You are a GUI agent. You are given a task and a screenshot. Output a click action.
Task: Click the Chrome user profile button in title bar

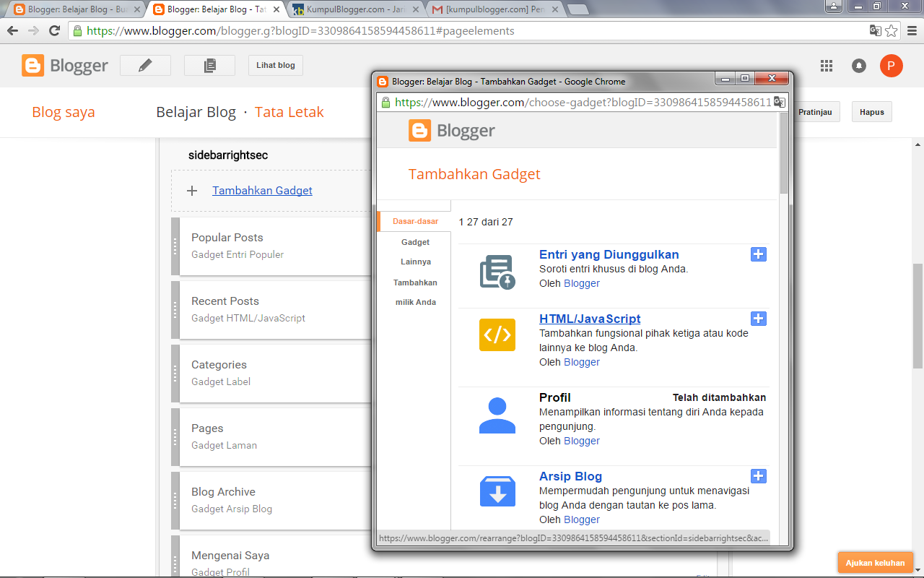834,6
